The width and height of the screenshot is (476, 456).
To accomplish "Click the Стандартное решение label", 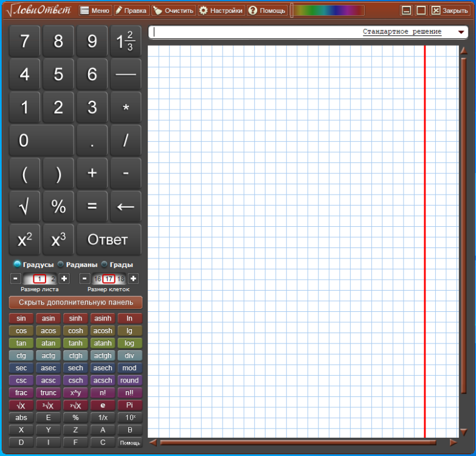I will (x=402, y=32).
